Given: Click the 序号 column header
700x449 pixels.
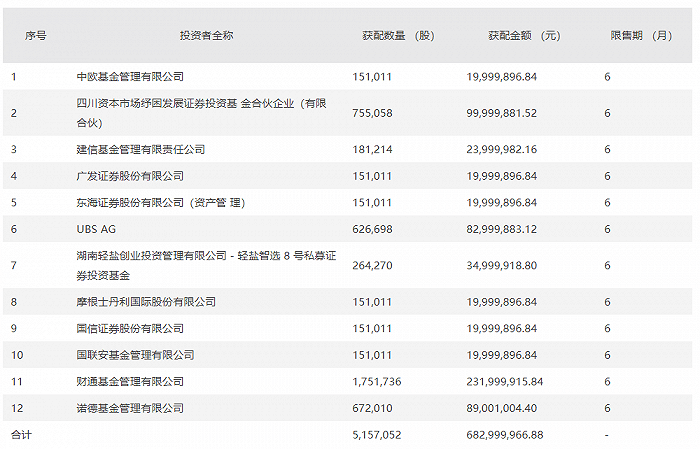Looking at the screenshot, I should pyautogui.click(x=36, y=35).
